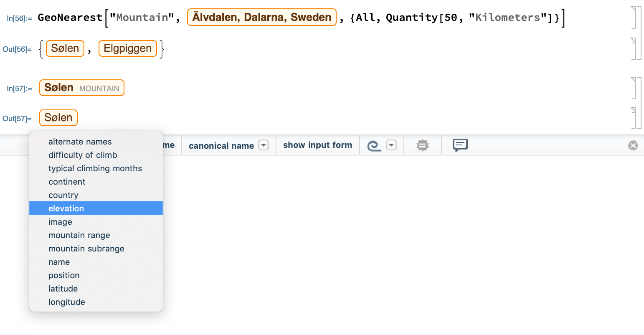The height and width of the screenshot is (335, 644).
Task: Click 'show input form' button
Action: click(x=317, y=145)
